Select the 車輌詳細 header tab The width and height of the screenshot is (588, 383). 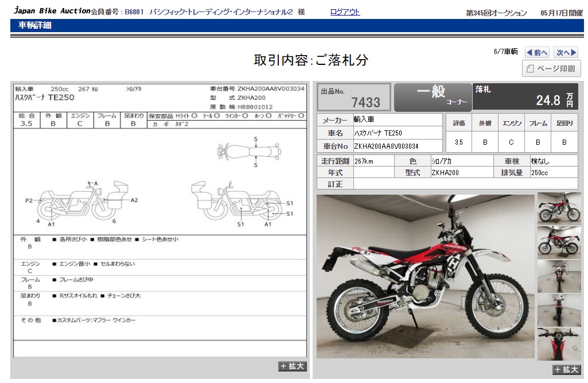pos(35,25)
